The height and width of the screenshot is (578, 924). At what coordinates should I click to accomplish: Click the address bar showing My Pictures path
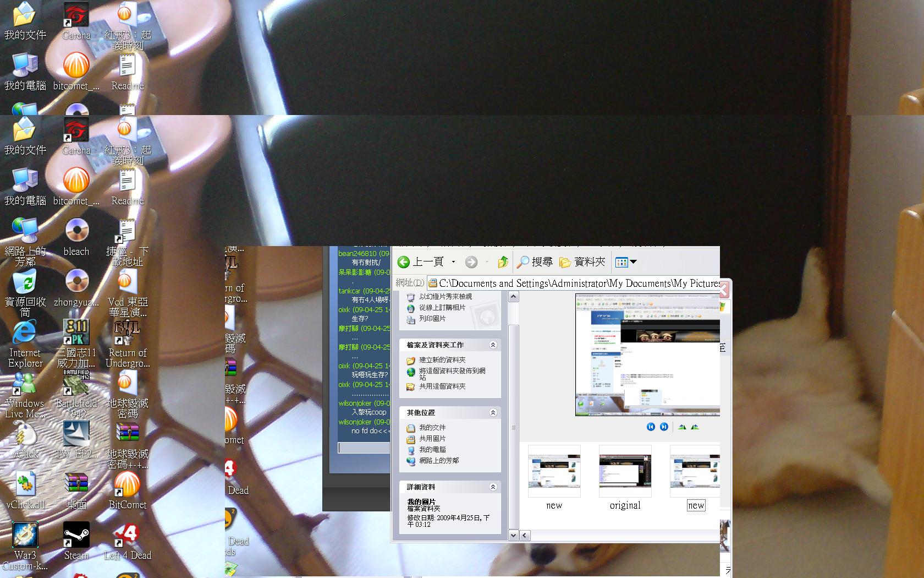click(x=574, y=283)
